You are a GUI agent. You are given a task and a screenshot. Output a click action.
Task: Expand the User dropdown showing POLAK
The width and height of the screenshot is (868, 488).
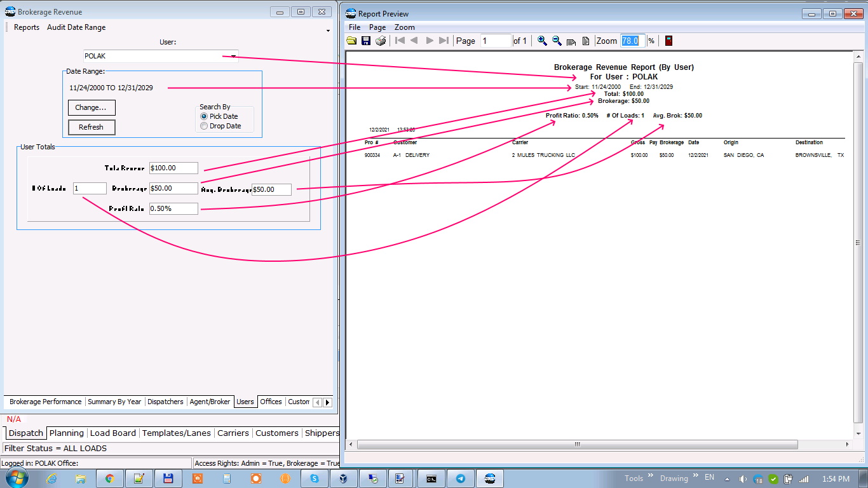pyautogui.click(x=233, y=56)
